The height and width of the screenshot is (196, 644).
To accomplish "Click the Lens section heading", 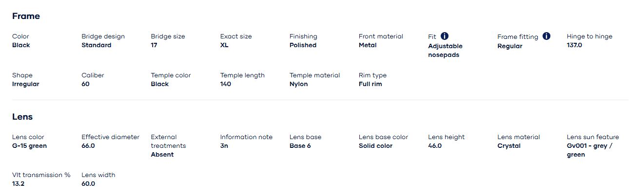I will (x=22, y=117).
